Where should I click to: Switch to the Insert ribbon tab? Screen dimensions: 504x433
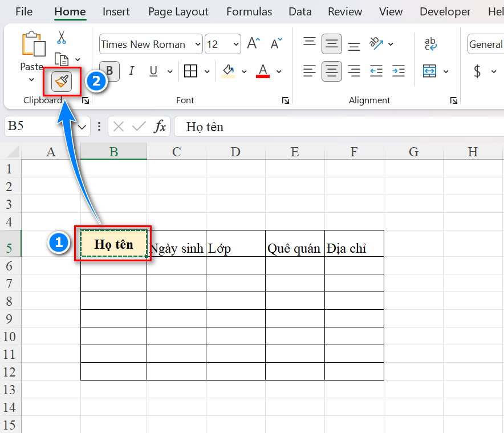tap(116, 11)
